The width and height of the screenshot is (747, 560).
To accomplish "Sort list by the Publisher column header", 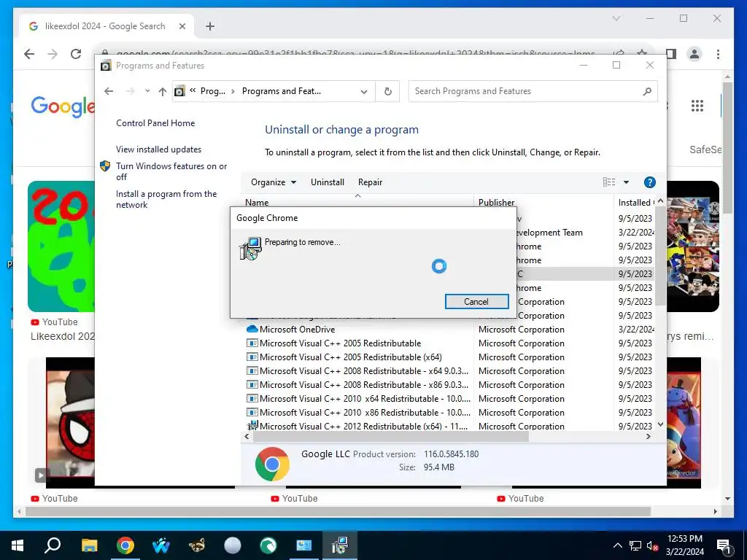I will pos(496,203).
